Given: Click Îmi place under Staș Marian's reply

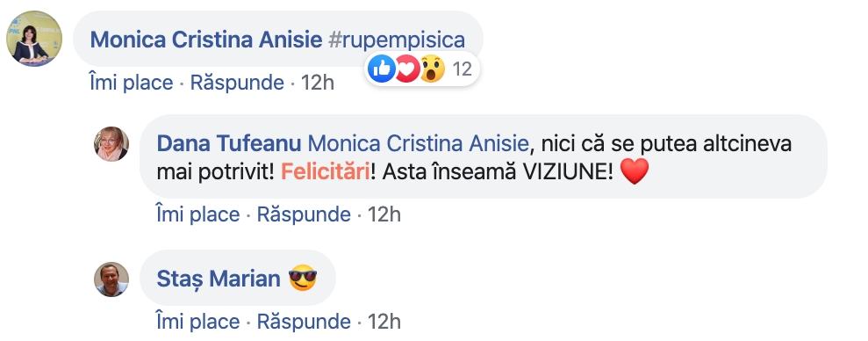Looking at the screenshot, I should (198, 321).
